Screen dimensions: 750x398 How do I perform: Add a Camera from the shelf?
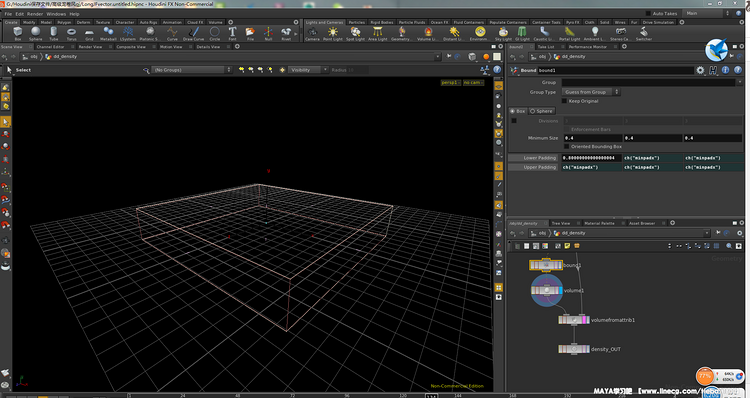tap(312, 33)
